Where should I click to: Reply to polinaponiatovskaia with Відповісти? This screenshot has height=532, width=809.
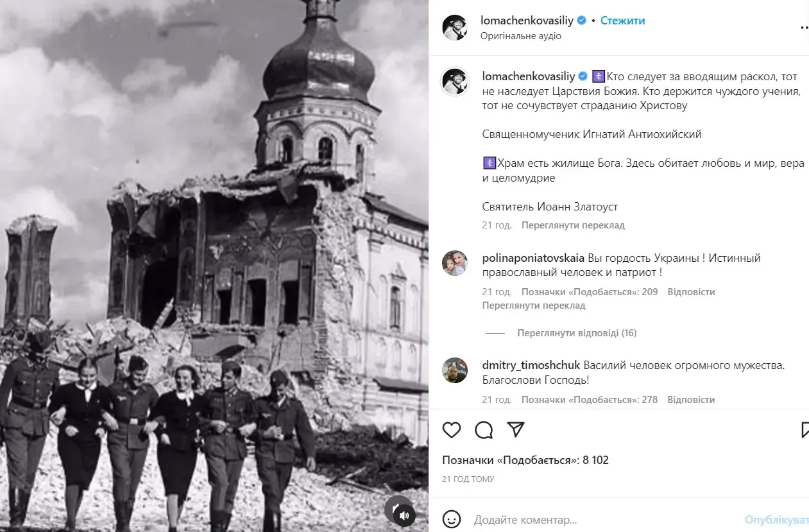pyautogui.click(x=691, y=292)
